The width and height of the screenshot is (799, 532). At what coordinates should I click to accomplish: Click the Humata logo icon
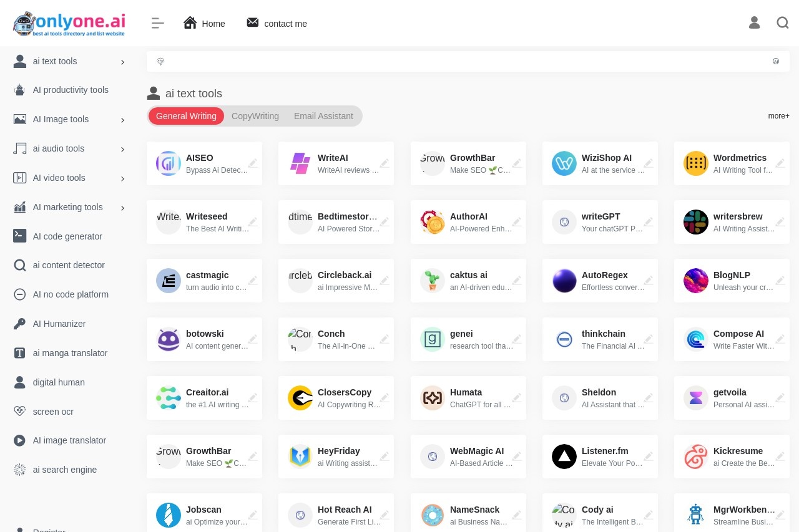tap(433, 398)
